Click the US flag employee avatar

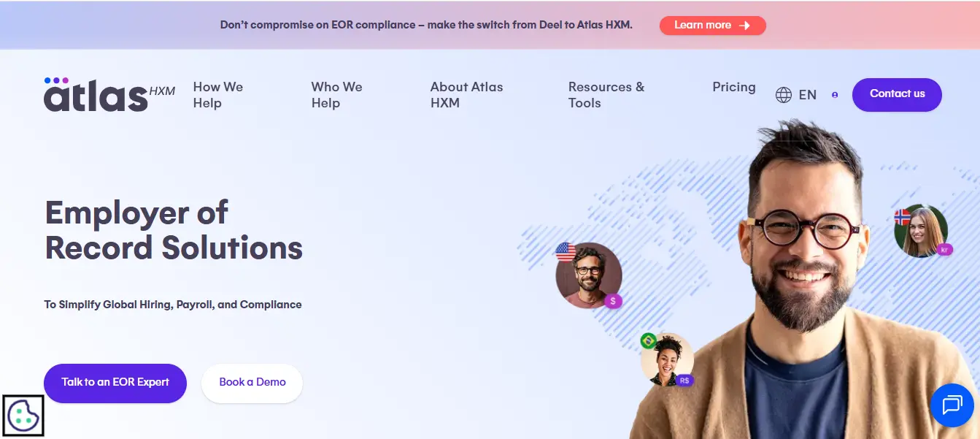(x=588, y=276)
